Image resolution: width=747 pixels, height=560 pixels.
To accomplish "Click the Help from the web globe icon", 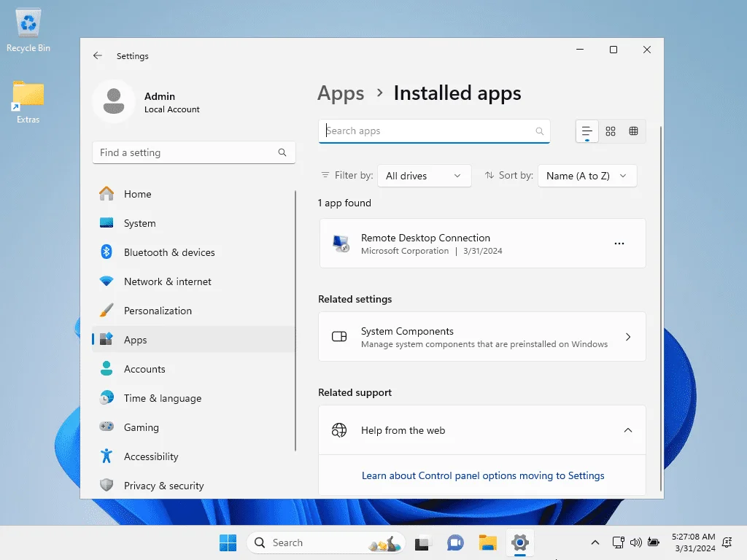I will [x=339, y=430].
